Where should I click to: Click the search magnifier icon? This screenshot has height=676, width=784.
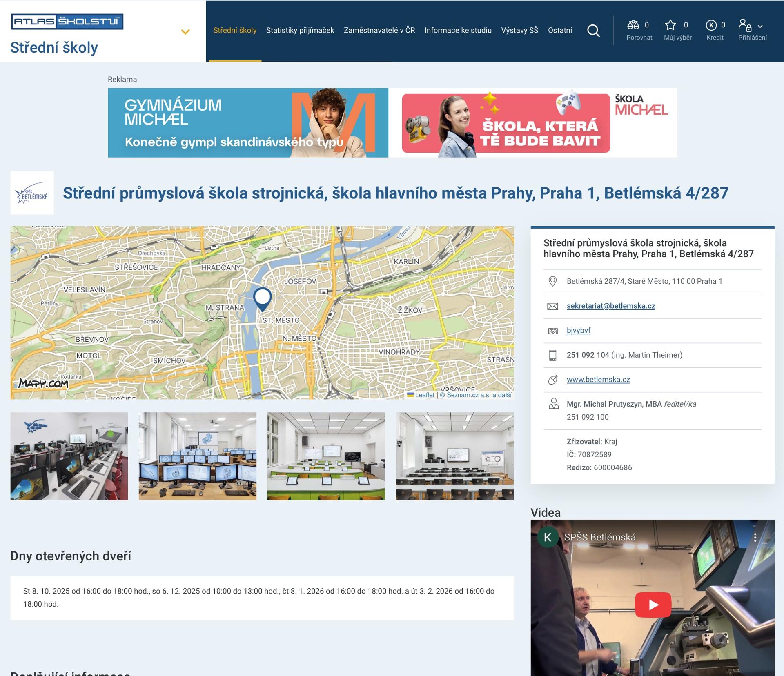pos(593,31)
